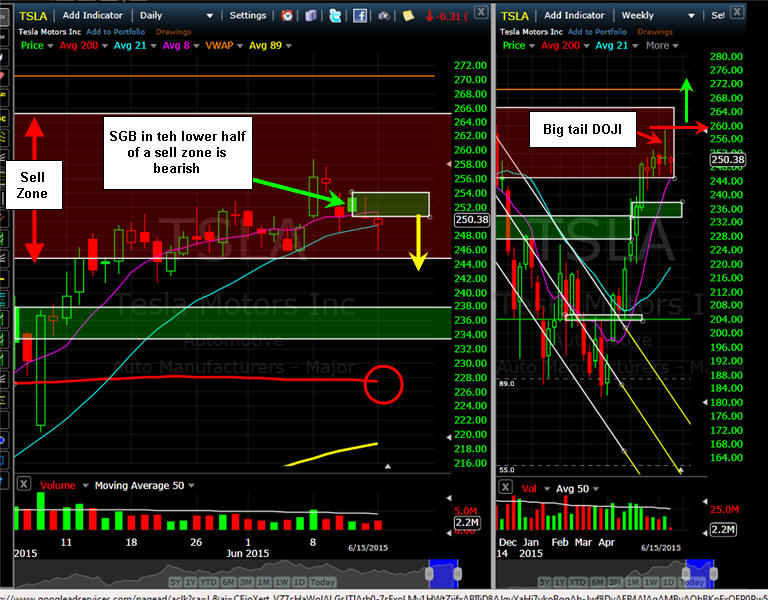Grab right range handle on weekly navigator

[714, 574]
